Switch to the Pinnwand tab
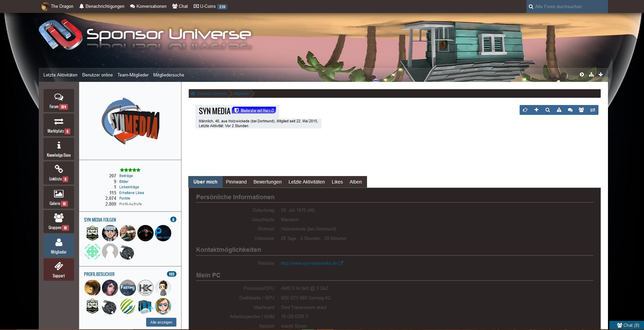644x330 pixels. 236,182
